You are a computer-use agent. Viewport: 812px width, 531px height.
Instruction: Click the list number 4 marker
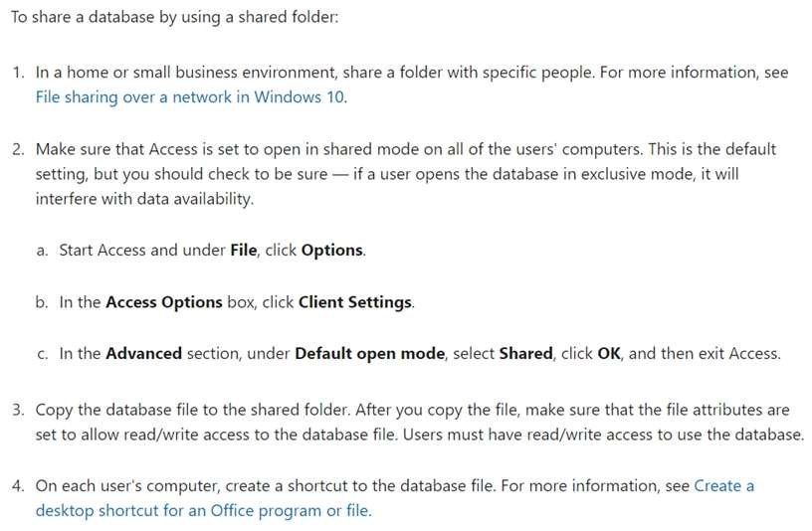[18, 486]
